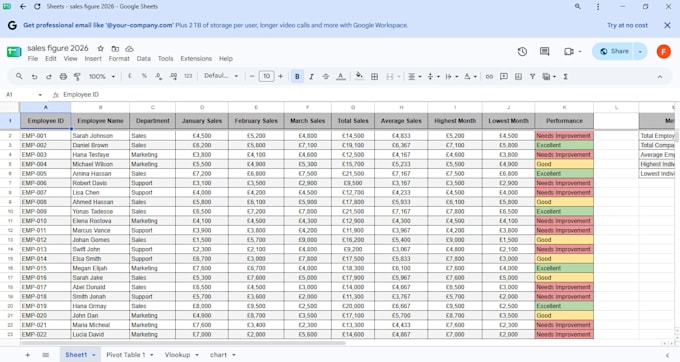Add a new sheet with plus
This screenshot has width=680, height=362.
(x=28, y=355)
